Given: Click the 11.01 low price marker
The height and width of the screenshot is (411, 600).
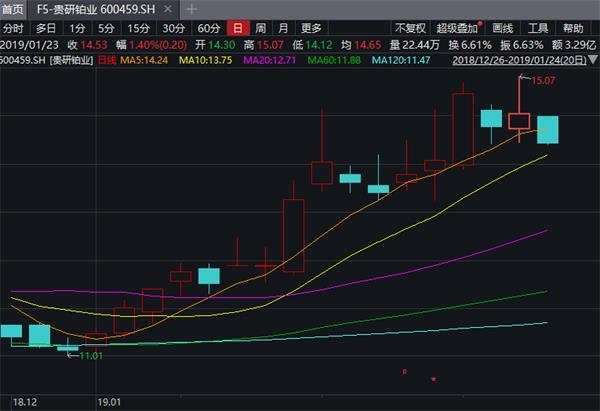Looking at the screenshot, I should point(91,356).
